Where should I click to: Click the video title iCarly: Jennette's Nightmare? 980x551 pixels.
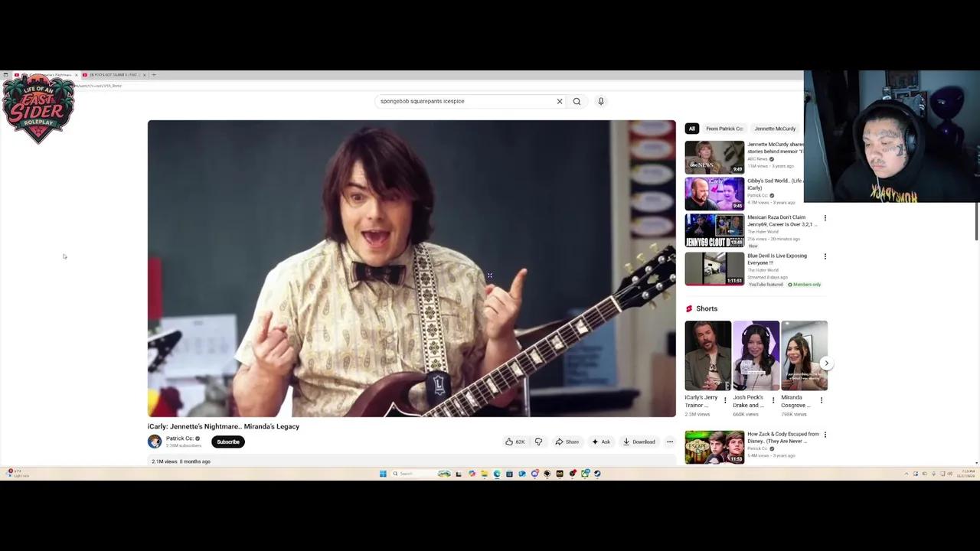tap(224, 426)
